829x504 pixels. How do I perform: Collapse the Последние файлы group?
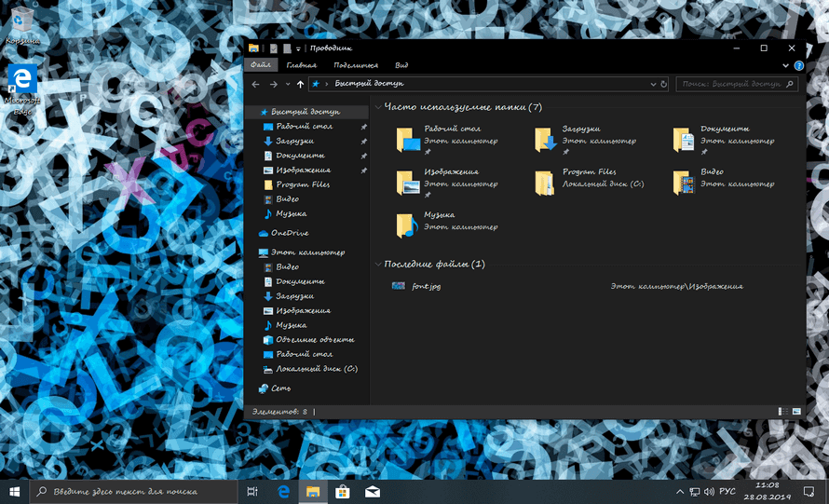378,264
